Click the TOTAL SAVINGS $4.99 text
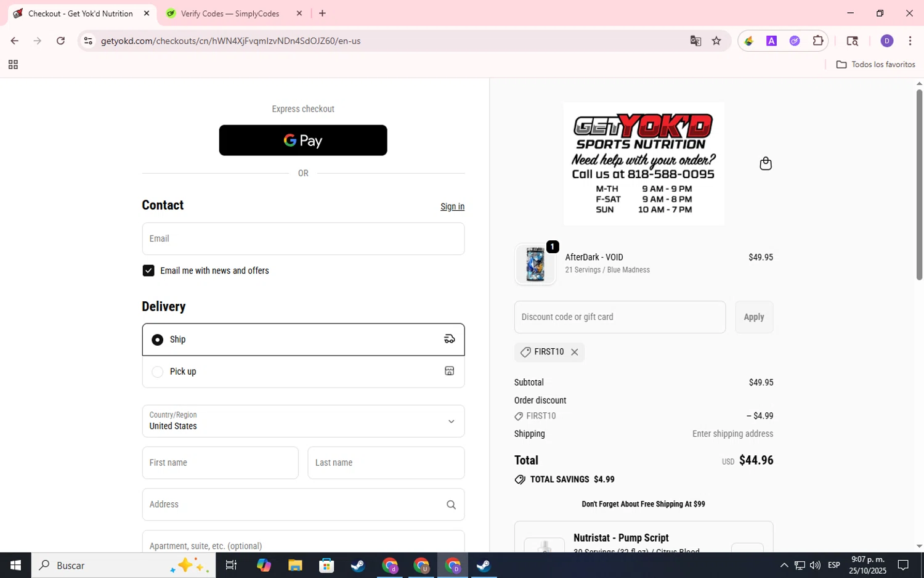This screenshot has width=924, height=578. pyautogui.click(x=572, y=479)
